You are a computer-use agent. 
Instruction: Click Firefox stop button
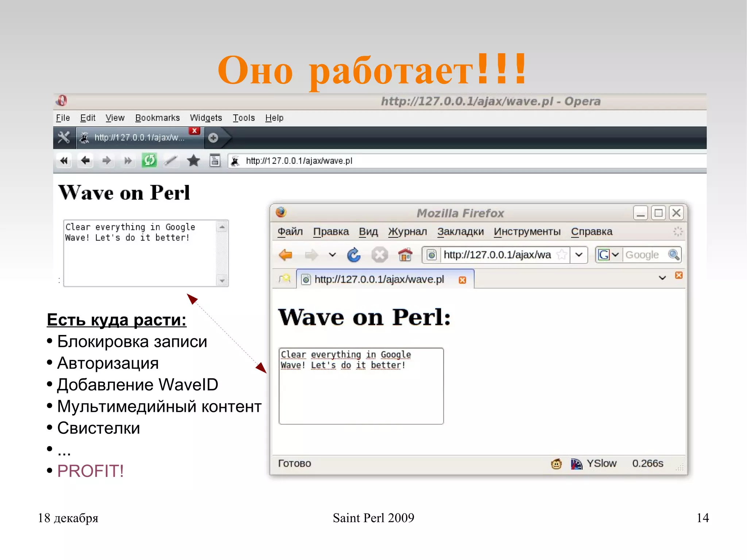pos(379,255)
